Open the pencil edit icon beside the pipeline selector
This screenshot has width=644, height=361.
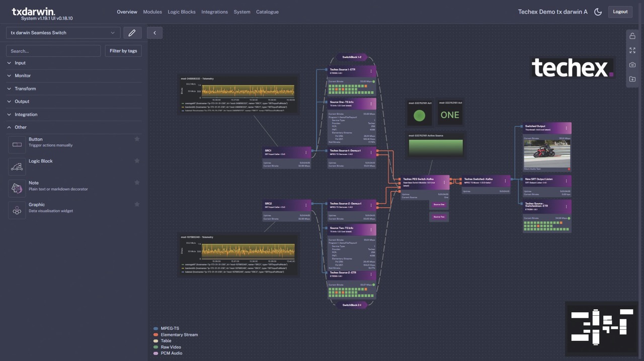tap(132, 32)
